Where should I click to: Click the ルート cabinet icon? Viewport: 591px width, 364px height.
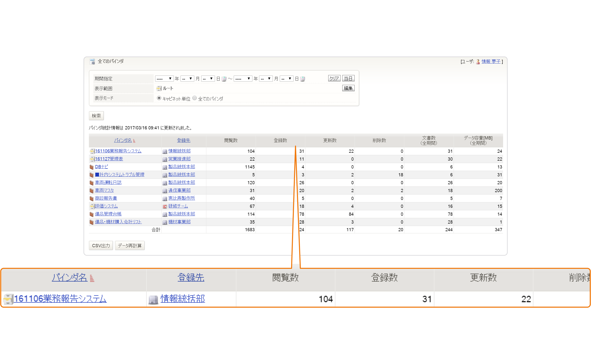[159, 88]
